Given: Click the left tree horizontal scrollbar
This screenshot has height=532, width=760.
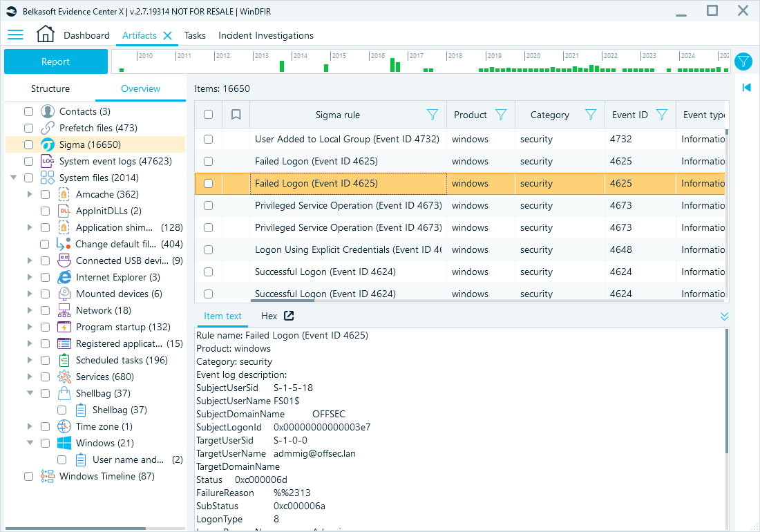Looking at the screenshot, I should pyautogui.click(x=75, y=528).
